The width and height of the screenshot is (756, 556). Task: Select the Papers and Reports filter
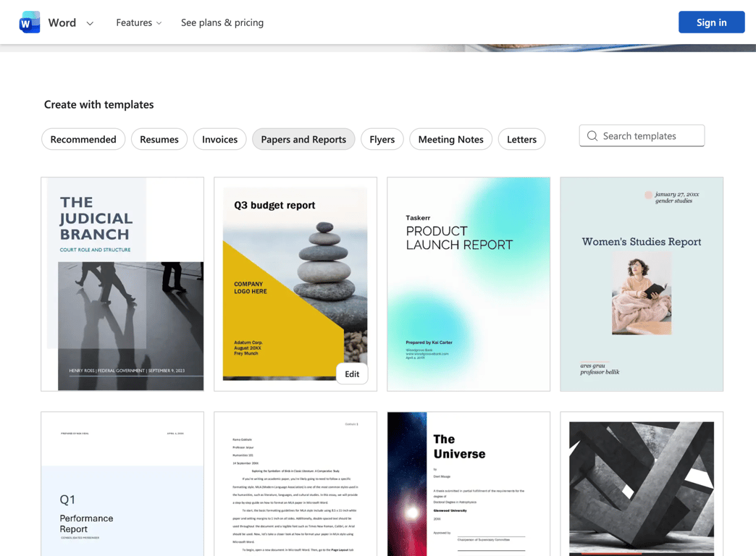[x=303, y=138]
